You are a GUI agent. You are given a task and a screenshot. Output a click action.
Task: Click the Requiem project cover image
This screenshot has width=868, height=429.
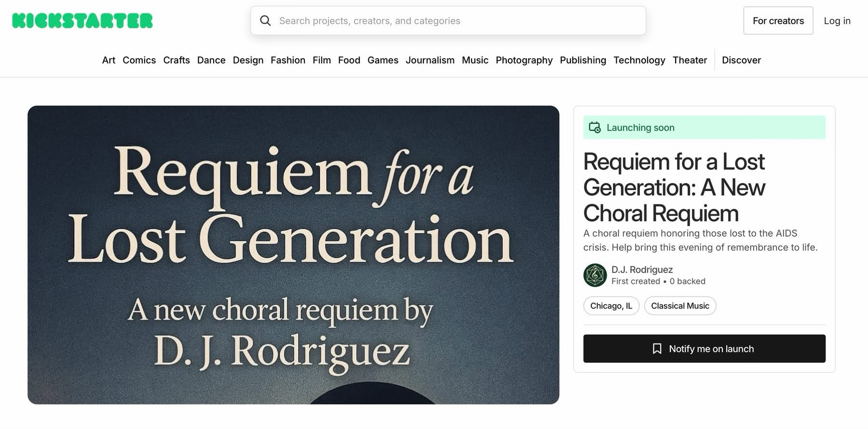pos(293,255)
